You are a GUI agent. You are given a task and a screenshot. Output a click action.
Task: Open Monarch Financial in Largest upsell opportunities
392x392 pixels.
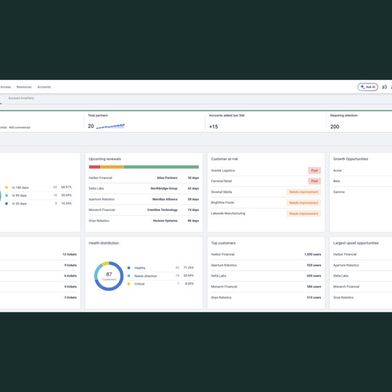[x=346, y=287]
